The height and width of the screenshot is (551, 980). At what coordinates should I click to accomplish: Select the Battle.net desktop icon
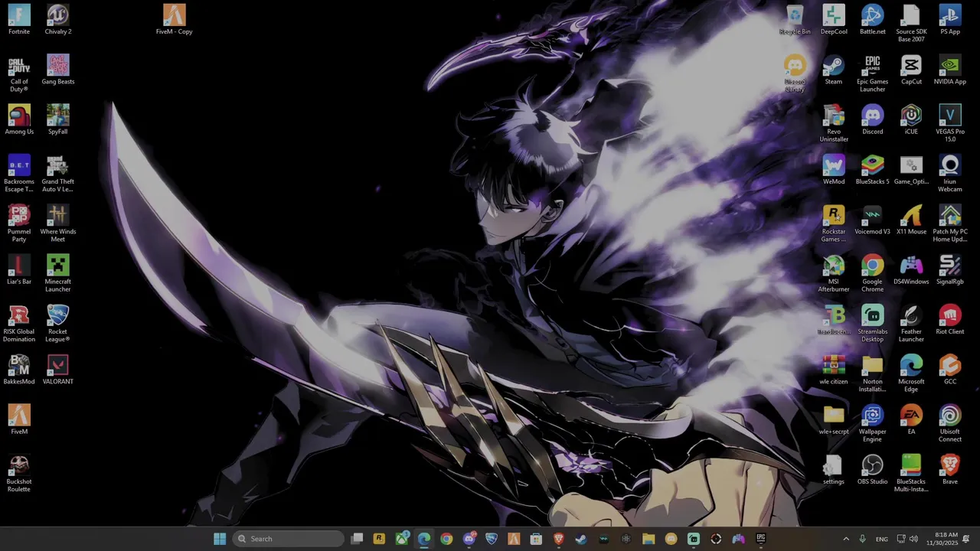point(873,19)
